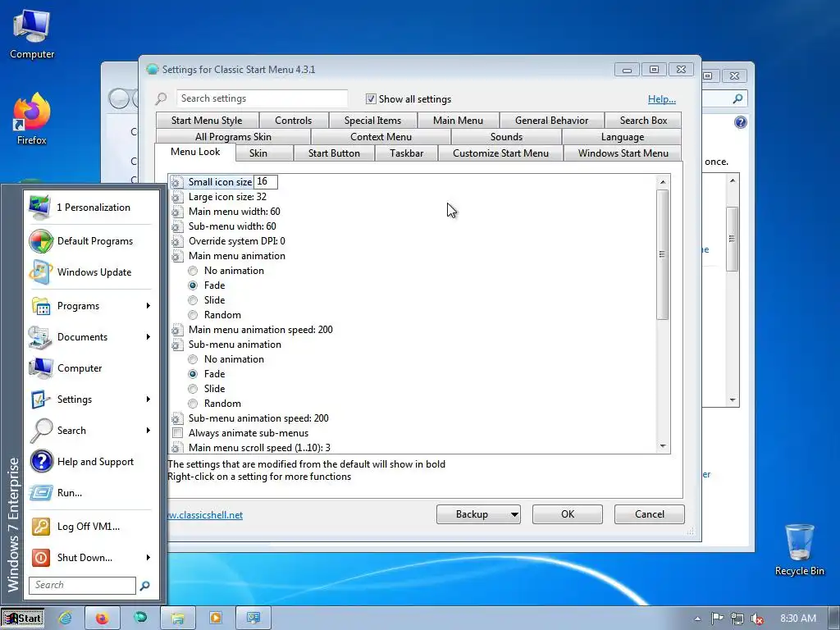Click the network tray icon
This screenshot has height=630, width=840.
coord(737,619)
